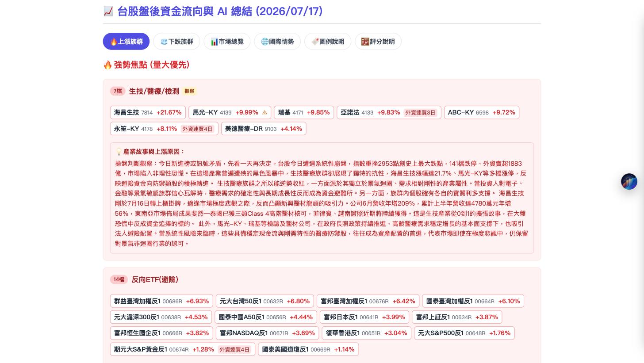Select the 上漲族群 tab
The height and width of the screenshot is (363, 644).
(x=126, y=42)
